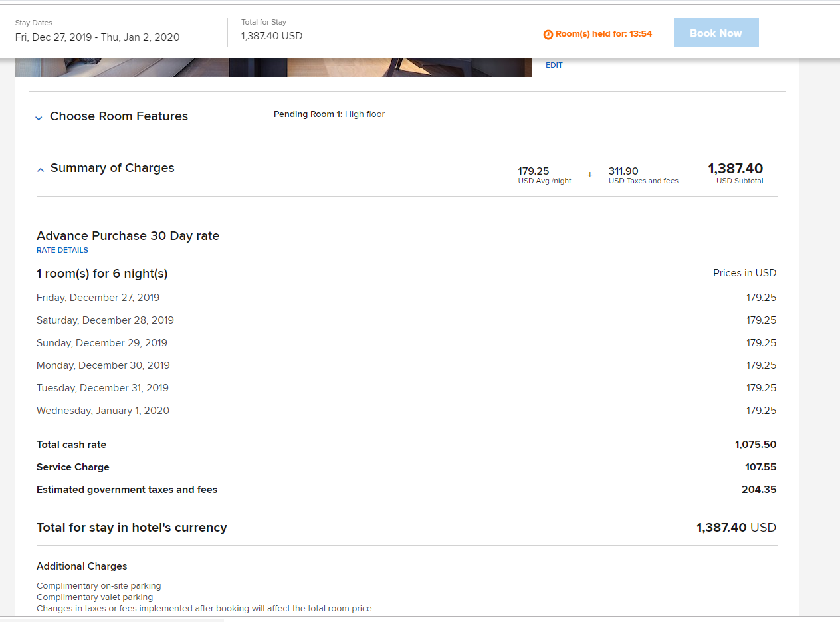Click the 1,387.40 USD Subtotal value
The height and width of the screenshot is (622, 840).
point(736,172)
